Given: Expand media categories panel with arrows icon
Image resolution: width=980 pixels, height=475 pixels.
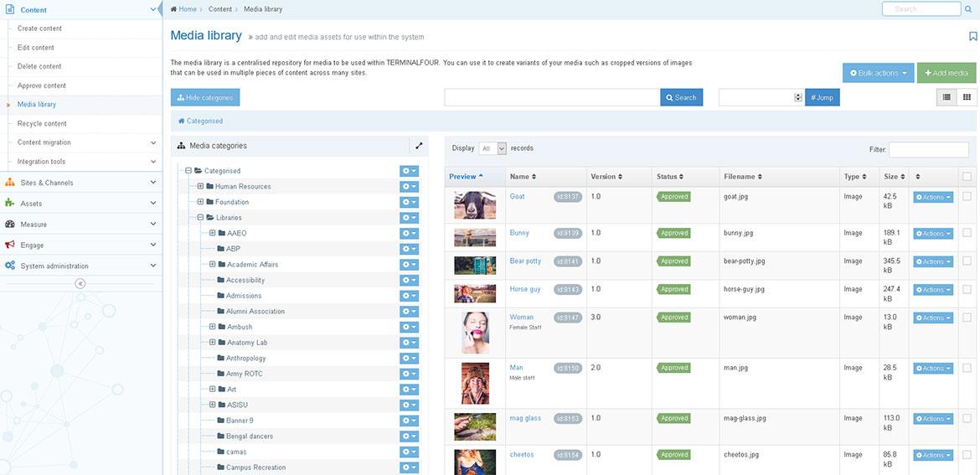Looking at the screenshot, I should point(419,146).
